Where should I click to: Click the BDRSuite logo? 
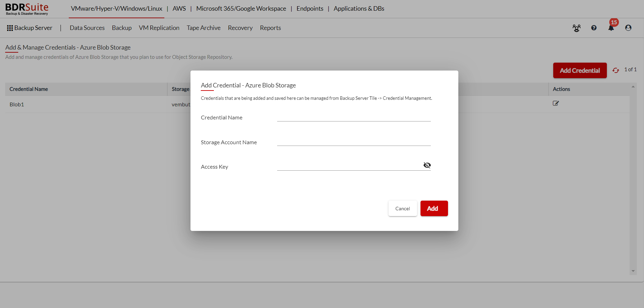point(27,9)
